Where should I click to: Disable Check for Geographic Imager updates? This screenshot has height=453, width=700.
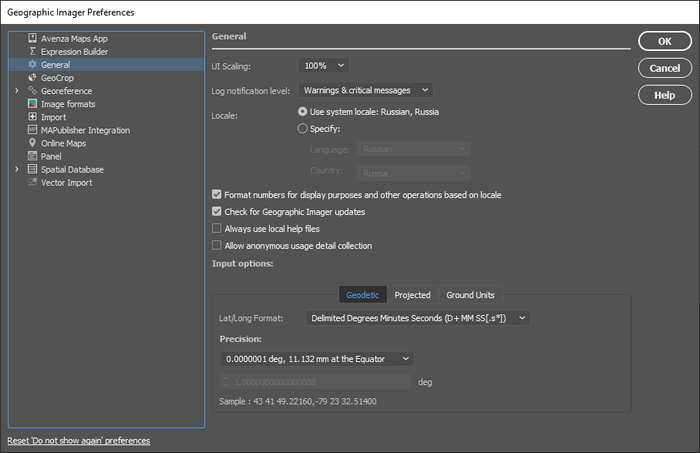coord(217,212)
